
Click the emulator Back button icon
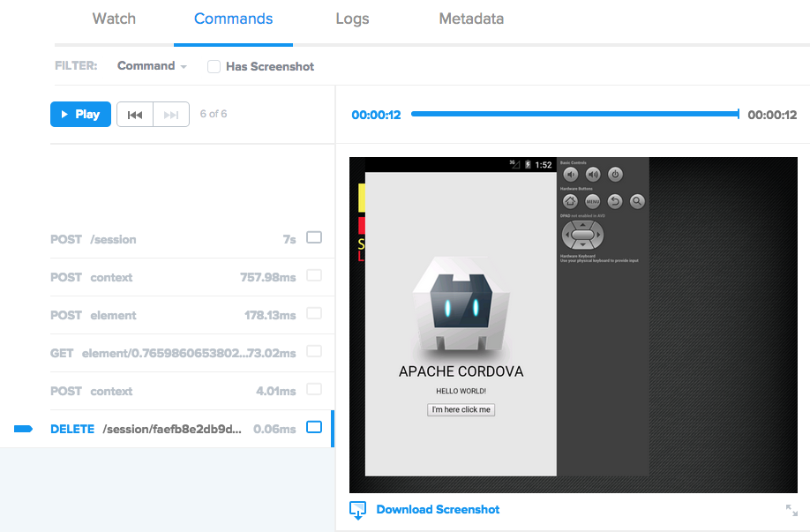(x=615, y=201)
